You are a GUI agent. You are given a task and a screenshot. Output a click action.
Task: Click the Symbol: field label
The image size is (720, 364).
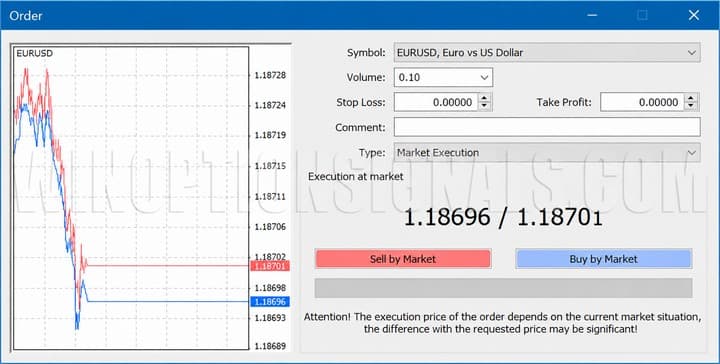coord(366,53)
